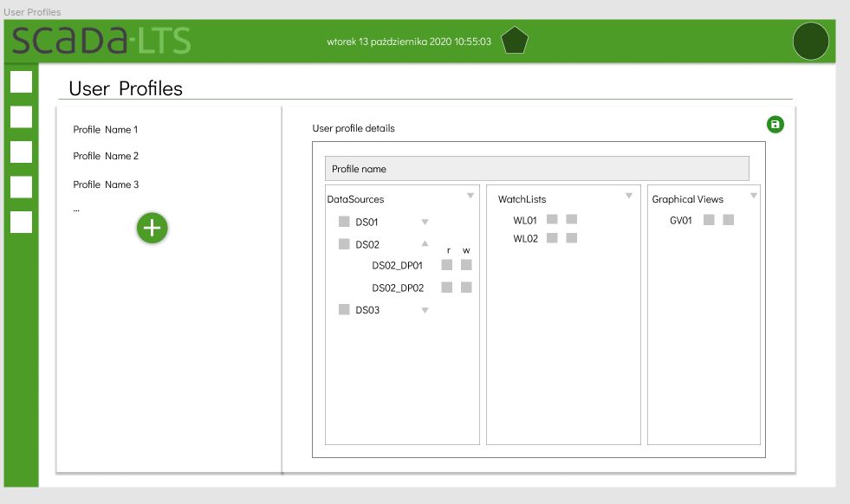Select the second sidebar navigation icon

[x=20, y=117]
